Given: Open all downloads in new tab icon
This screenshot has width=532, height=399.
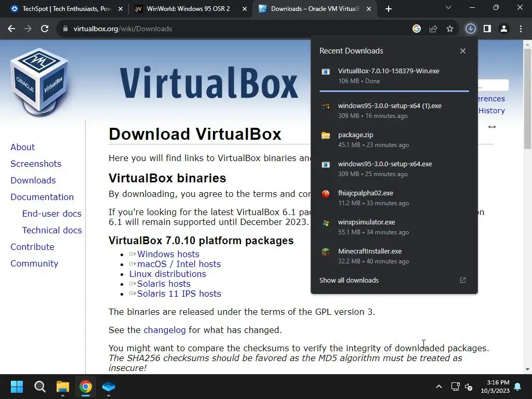Looking at the screenshot, I should coord(463,280).
